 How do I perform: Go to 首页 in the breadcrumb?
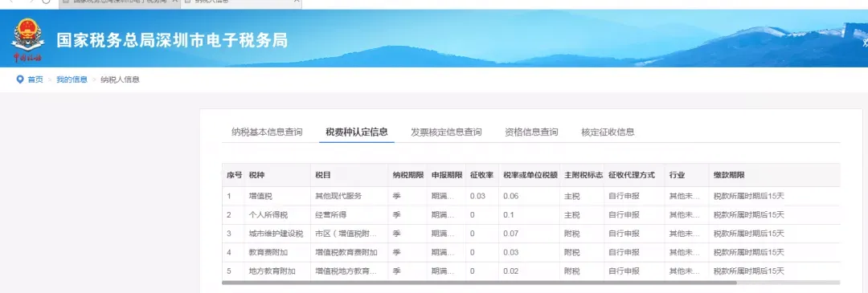click(35, 79)
